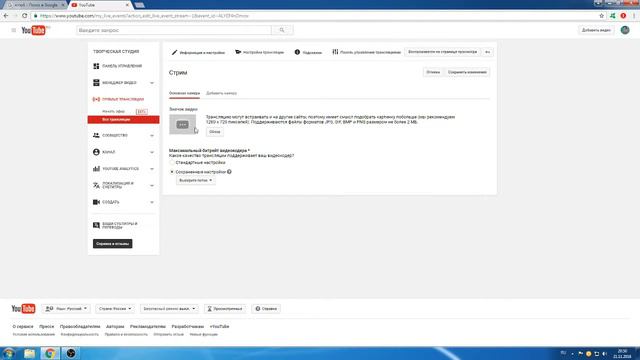Image resolution: width=640 pixels, height=360 pixels.
Task: Open the hamburger guide menu beside YouTube logo
Action: (13, 30)
